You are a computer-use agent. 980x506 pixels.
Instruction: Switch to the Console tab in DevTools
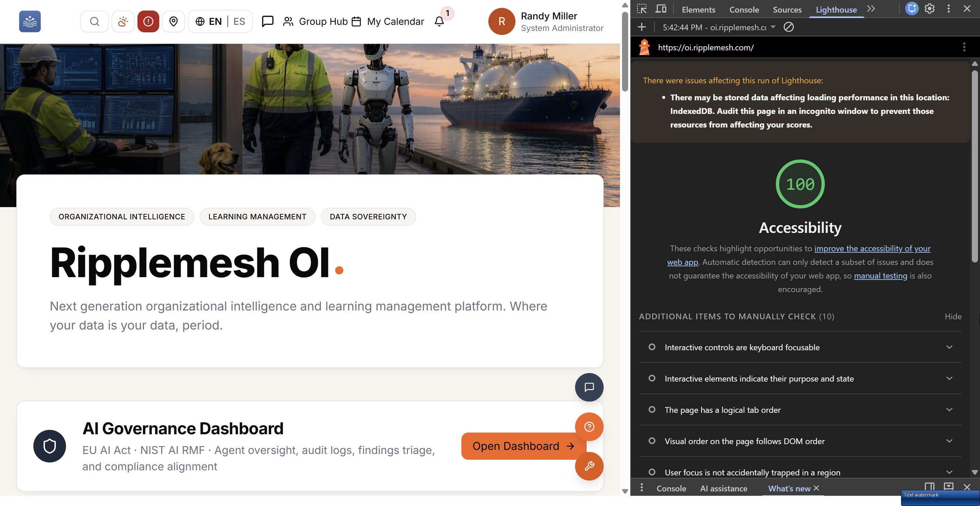744,10
